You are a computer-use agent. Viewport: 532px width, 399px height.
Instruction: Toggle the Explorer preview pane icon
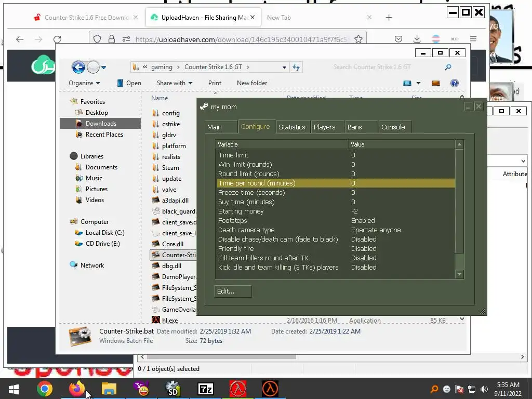coord(436,83)
